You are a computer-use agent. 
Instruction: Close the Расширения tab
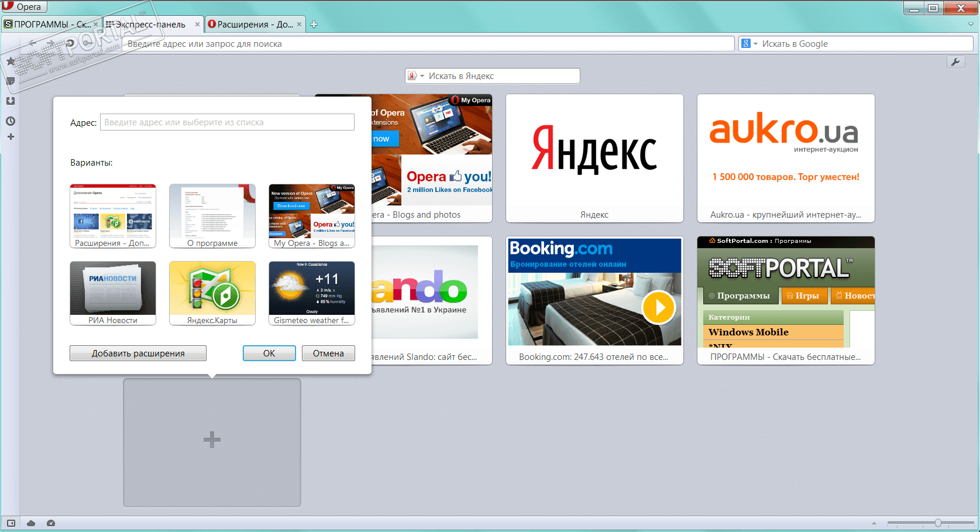click(x=299, y=25)
